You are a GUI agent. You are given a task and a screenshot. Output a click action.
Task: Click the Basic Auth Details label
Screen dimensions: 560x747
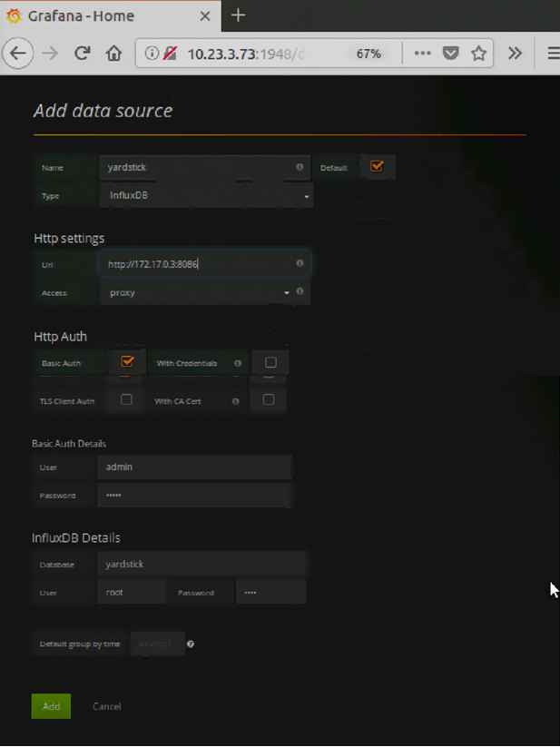[x=69, y=444]
